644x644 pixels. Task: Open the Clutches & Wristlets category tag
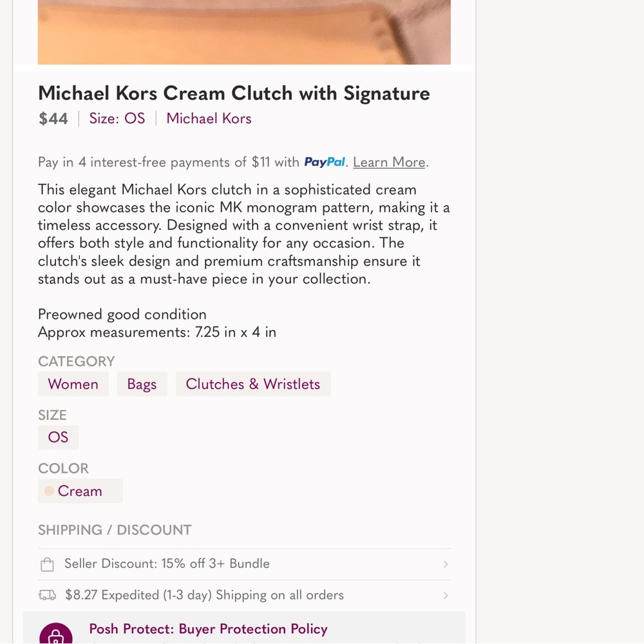pyautogui.click(x=252, y=384)
